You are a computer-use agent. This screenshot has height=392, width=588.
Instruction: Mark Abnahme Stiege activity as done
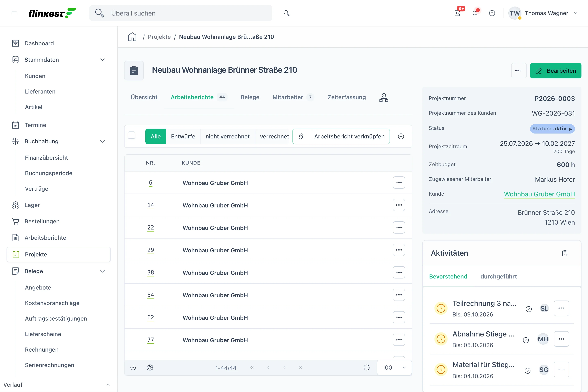pos(526,340)
